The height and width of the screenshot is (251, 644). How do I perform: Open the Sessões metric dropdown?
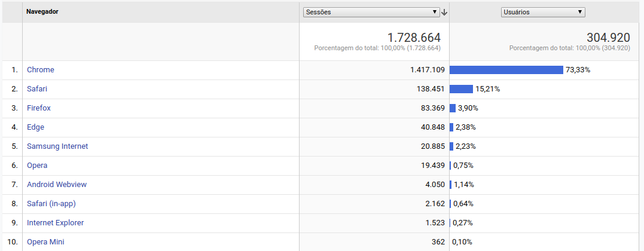[371, 13]
